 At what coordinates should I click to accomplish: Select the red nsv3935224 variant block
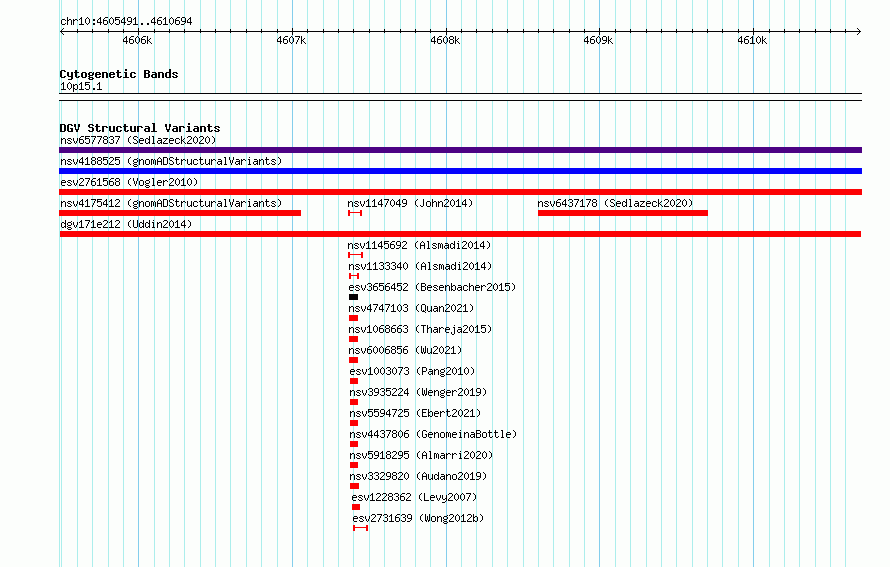(354, 402)
